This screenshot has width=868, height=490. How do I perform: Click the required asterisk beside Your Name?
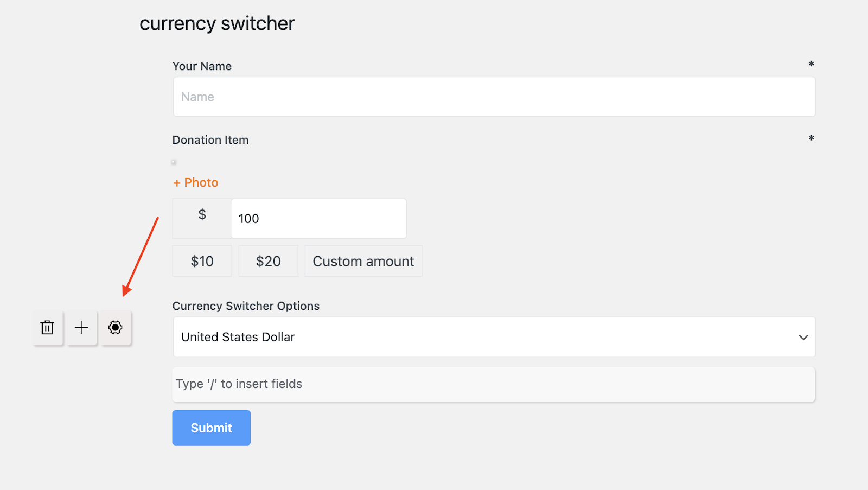[810, 64]
